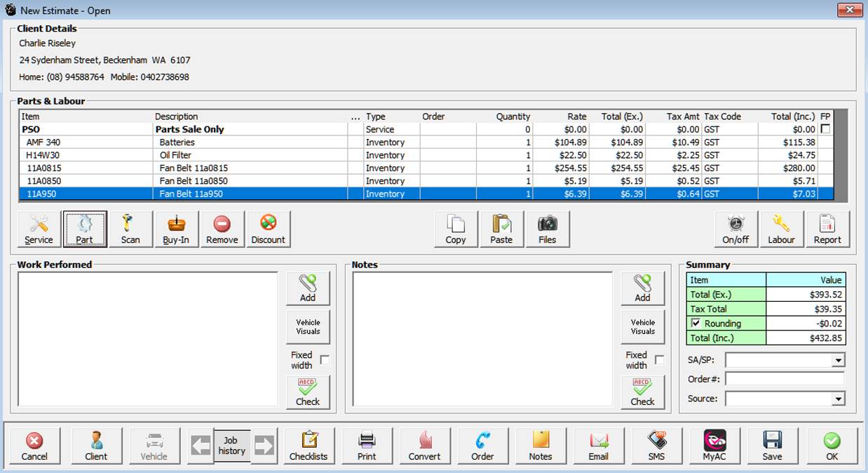
Task: Sort by the Tax Code column header
Action: (x=730, y=116)
